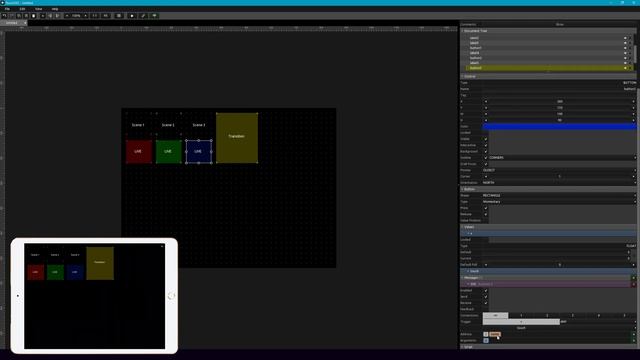
Task: Add an address part with green plus
Action: (x=633, y=334)
